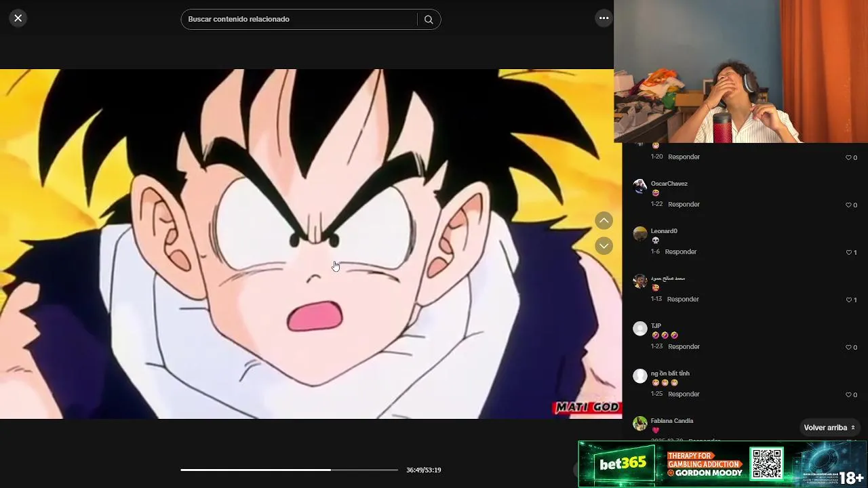Click the OscarChavez username
The image size is (868, 488).
(x=669, y=184)
